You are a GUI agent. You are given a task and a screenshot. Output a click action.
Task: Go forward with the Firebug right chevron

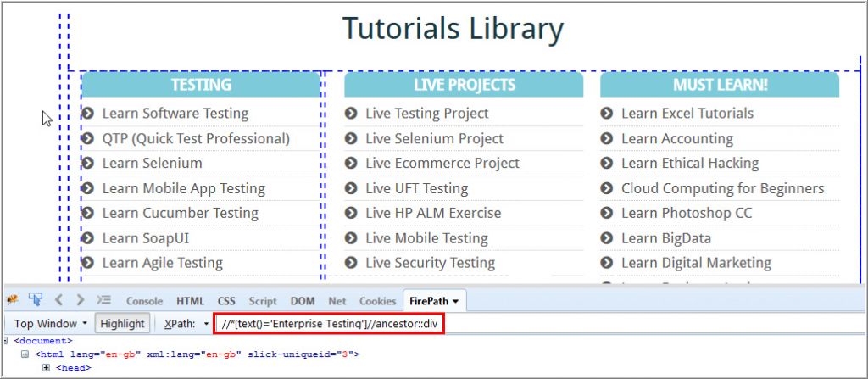coord(81,300)
